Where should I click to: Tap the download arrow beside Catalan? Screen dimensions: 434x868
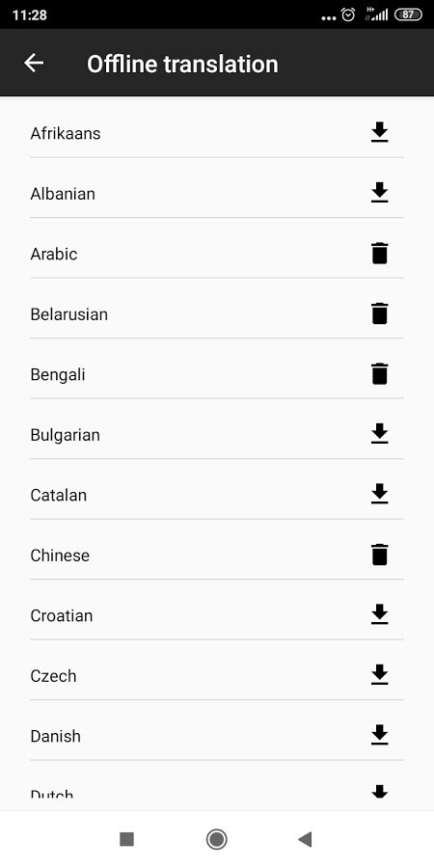pyautogui.click(x=379, y=495)
